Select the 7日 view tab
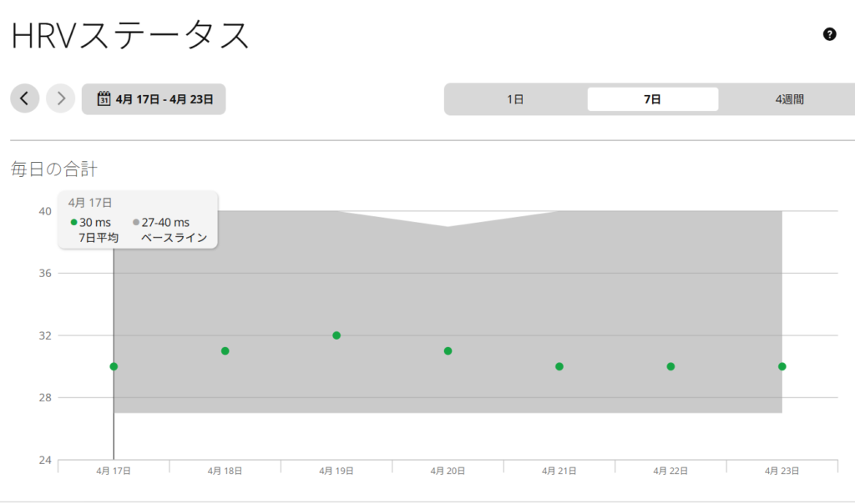The image size is (855, 504). coord(652,99)
